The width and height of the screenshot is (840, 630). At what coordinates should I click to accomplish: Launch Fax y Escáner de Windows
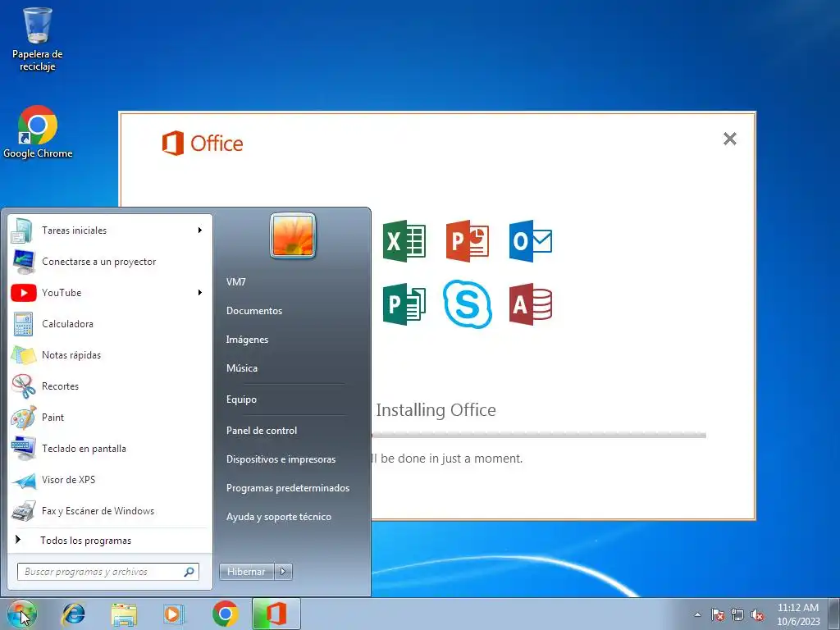(110, 510)
